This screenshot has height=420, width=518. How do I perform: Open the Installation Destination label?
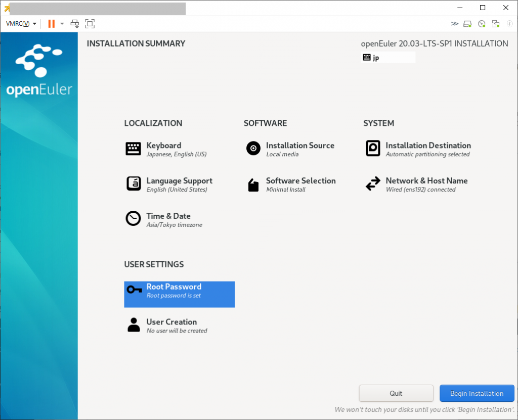(x=428, y=145)
